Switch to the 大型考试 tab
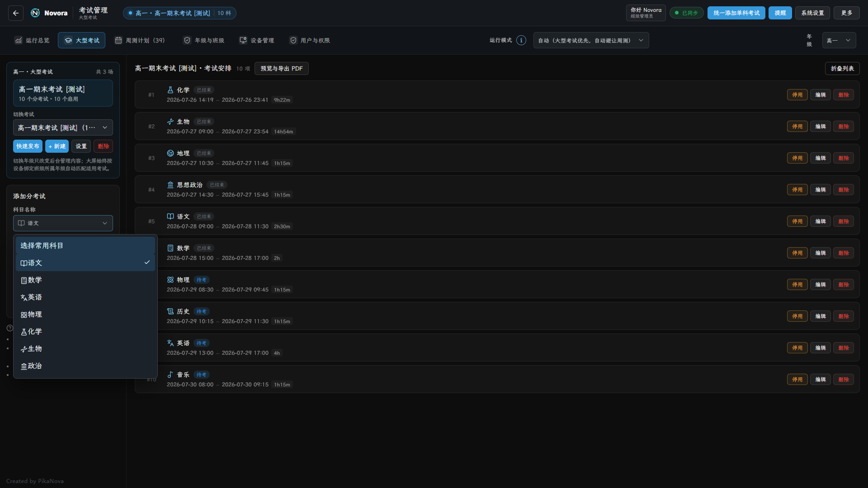 click(81, 40)
